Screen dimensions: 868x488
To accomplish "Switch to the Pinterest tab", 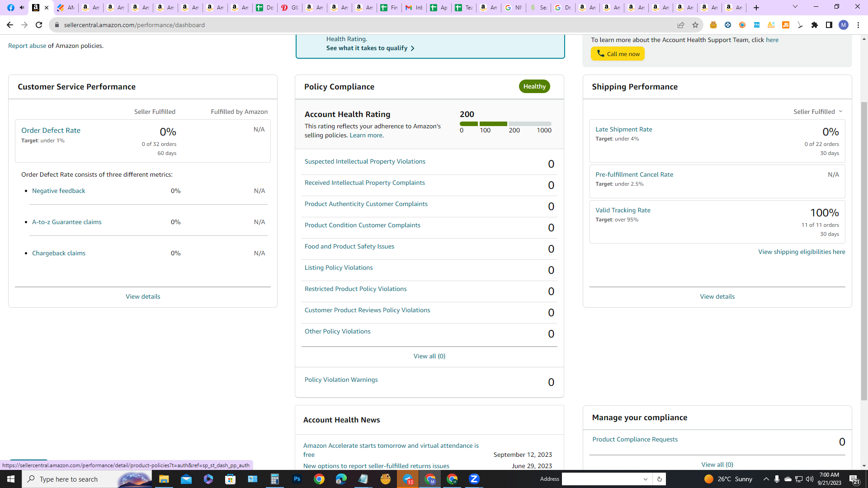I will click(289, 7).
